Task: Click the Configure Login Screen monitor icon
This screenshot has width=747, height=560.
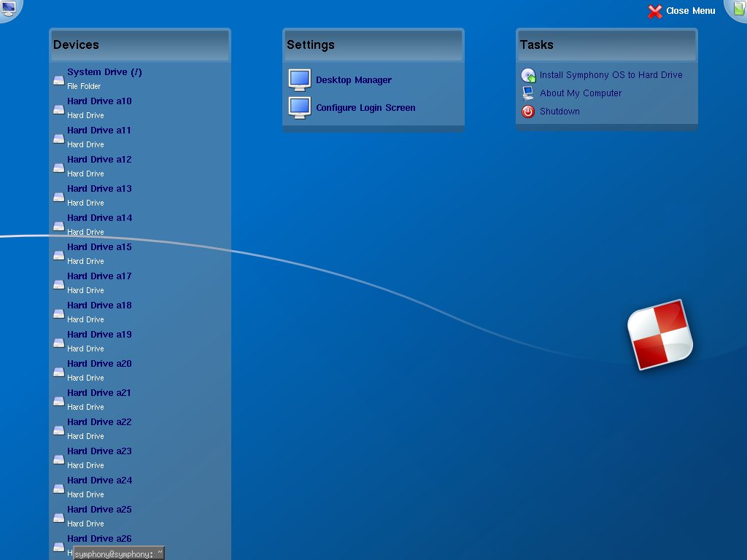Action: click(300, 108)
